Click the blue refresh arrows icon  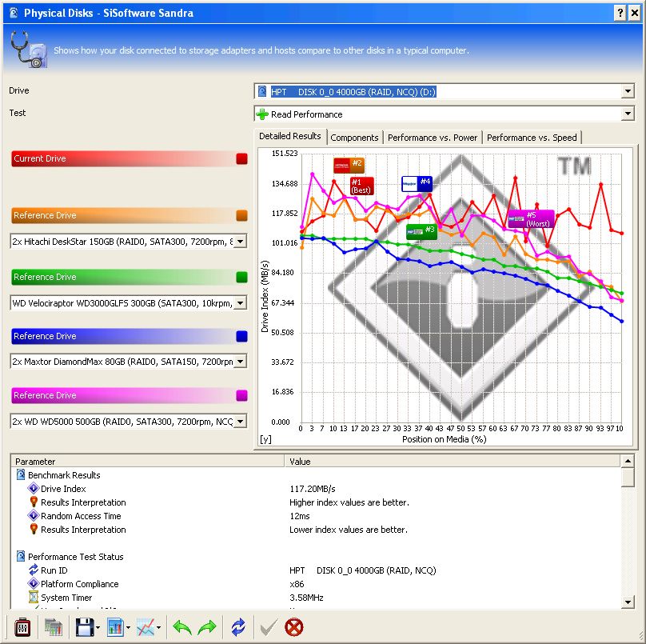tap(238, 627)
